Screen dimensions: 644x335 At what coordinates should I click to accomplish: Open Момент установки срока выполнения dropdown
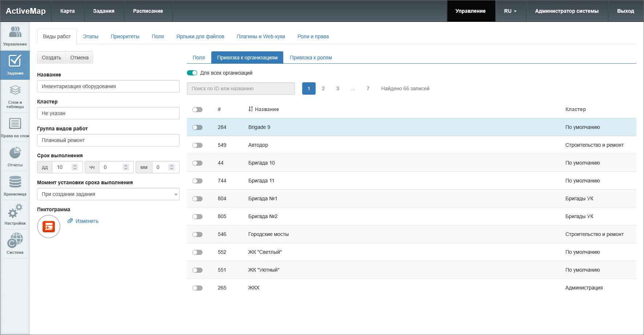click(108, 194)
